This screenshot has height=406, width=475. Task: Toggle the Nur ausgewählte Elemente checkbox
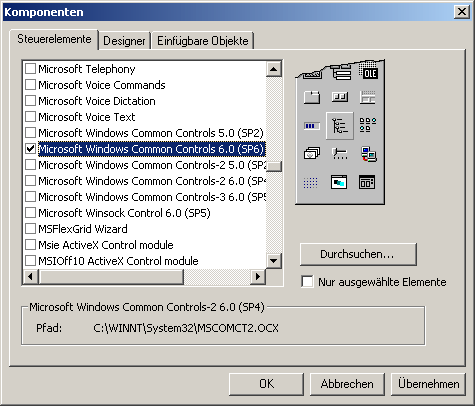point(307,282)
